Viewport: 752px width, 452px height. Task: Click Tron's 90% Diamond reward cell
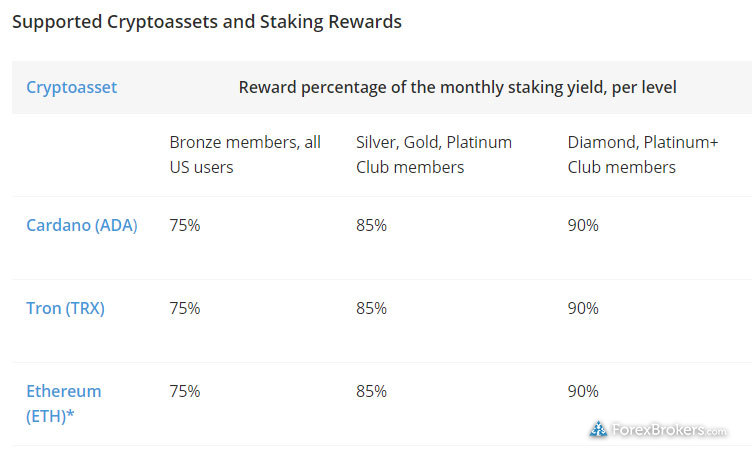pos(583,308)
